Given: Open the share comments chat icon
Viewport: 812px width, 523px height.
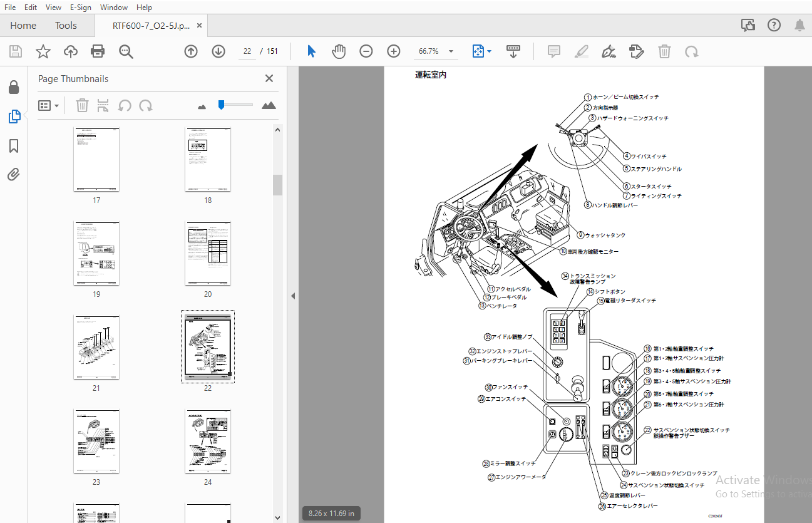Looking at the screenshot, I should click(748, 25).
